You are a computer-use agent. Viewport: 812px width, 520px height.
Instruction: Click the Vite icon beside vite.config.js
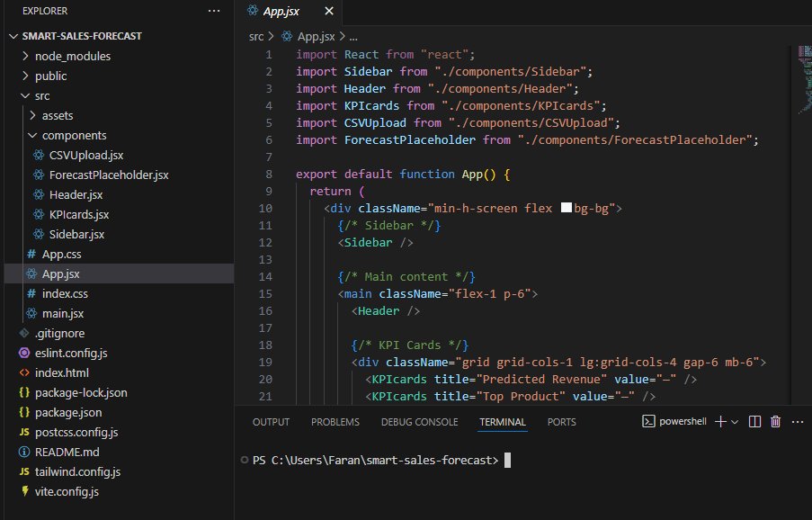tap(27, 491)
